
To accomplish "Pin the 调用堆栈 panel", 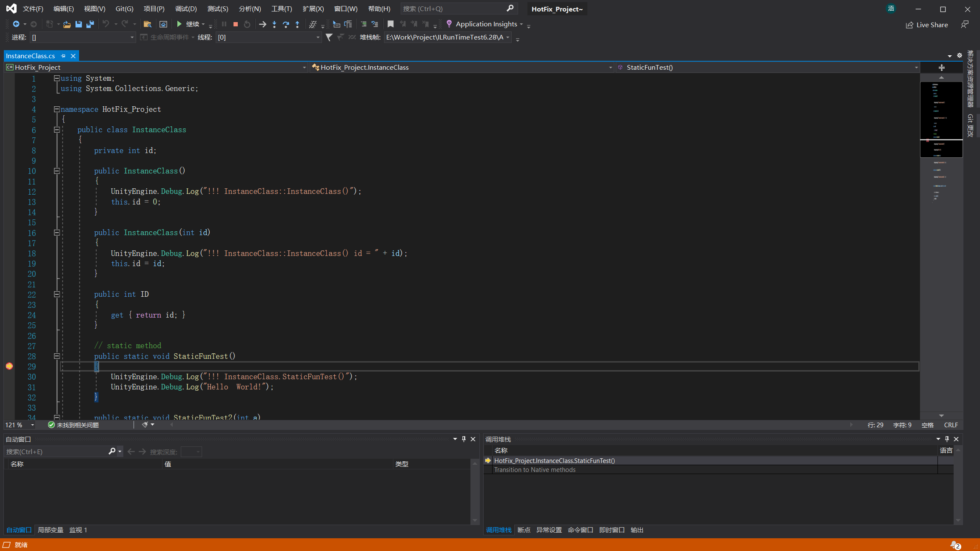I will point(946,439).
